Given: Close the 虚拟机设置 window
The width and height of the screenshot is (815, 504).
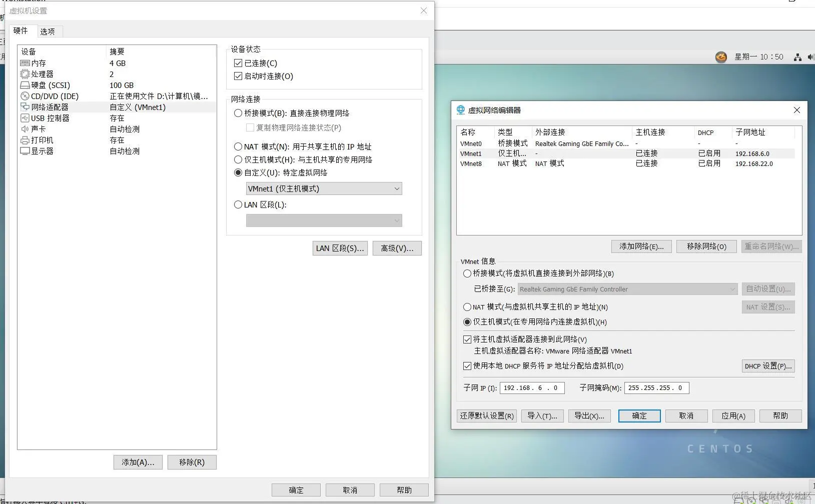Looking at the screenshot, I should pos(424,10).
